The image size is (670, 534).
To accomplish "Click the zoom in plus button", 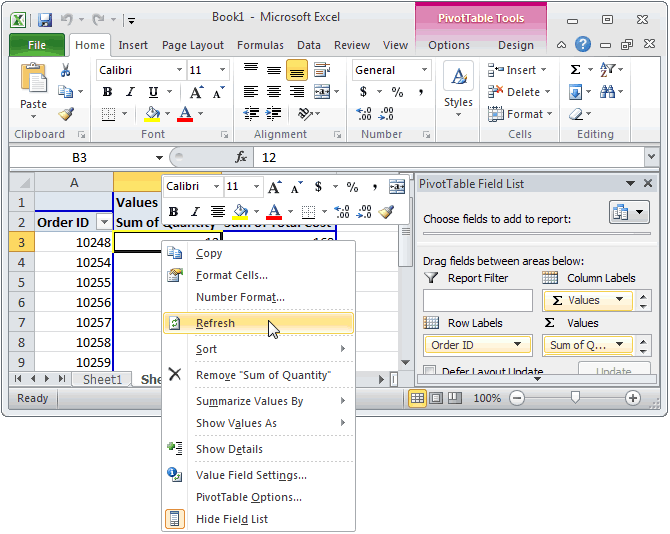I will tap(632, 398).
